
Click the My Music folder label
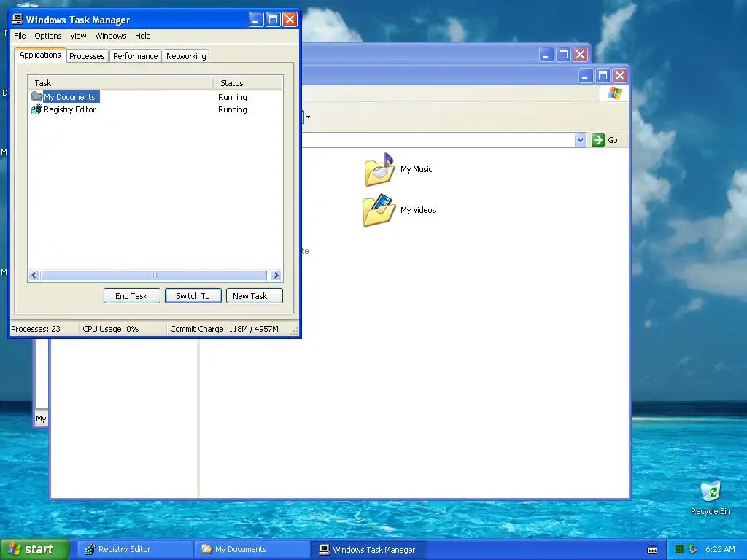pyautogui.click(x=417, y=169)
